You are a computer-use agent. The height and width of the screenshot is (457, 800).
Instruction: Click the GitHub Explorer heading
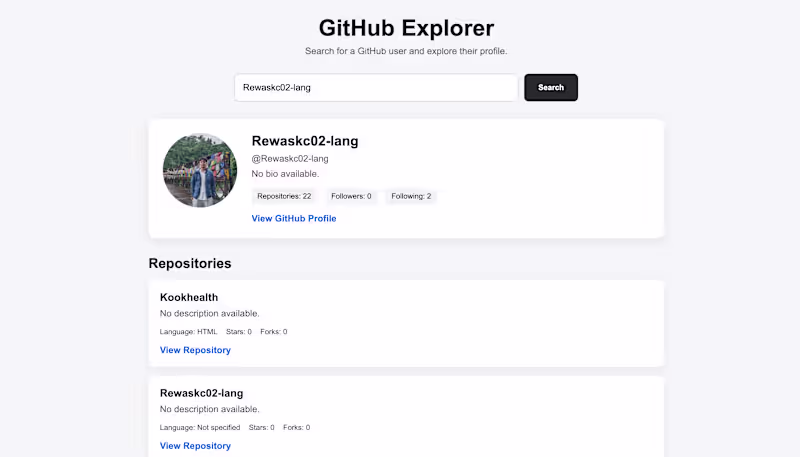pos(407,28)
